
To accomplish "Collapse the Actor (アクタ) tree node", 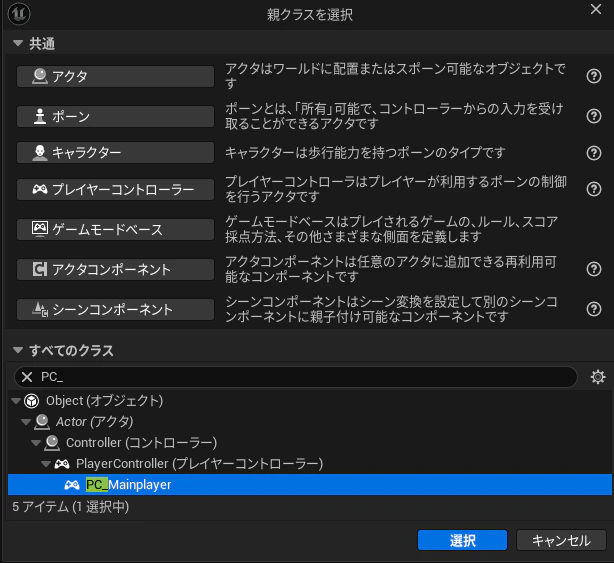I will [26, 422].
